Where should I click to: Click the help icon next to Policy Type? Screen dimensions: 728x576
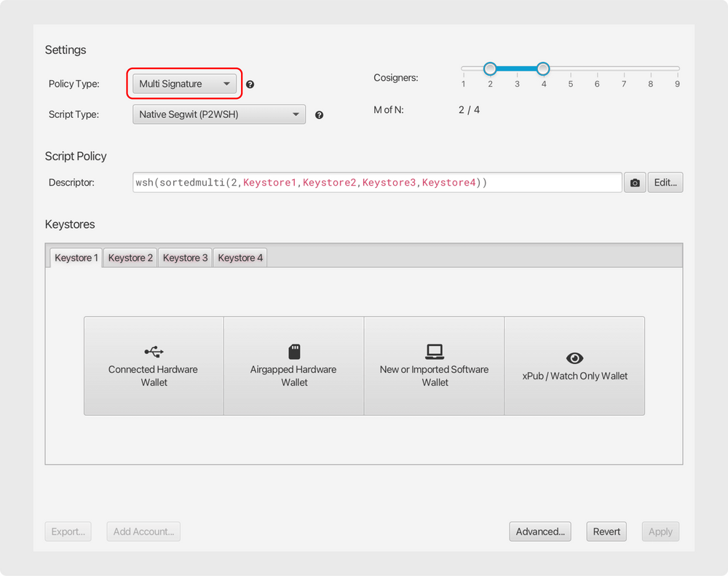point(250,84)
